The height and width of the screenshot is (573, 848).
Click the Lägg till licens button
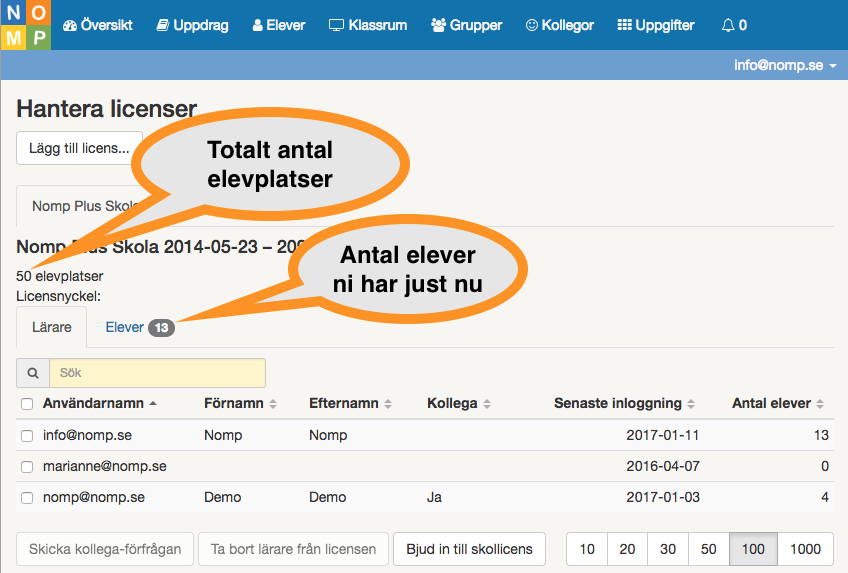coord(79,148)
